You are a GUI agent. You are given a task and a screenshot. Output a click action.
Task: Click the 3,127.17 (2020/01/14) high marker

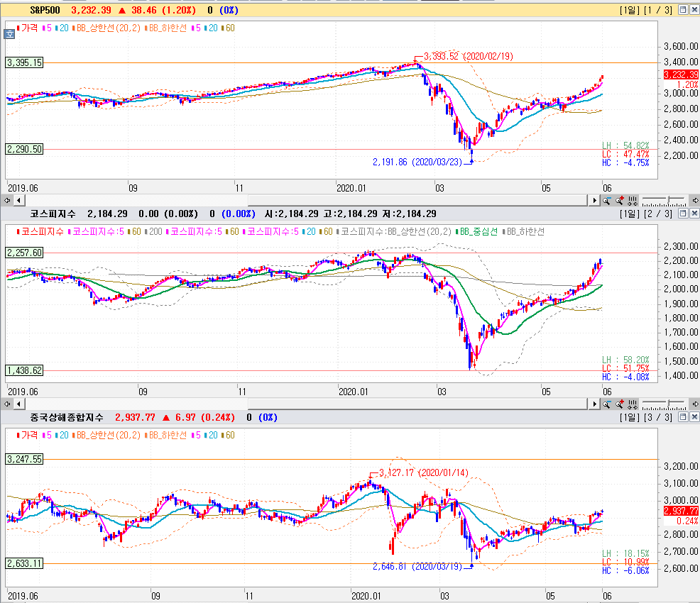click(424, 472)
